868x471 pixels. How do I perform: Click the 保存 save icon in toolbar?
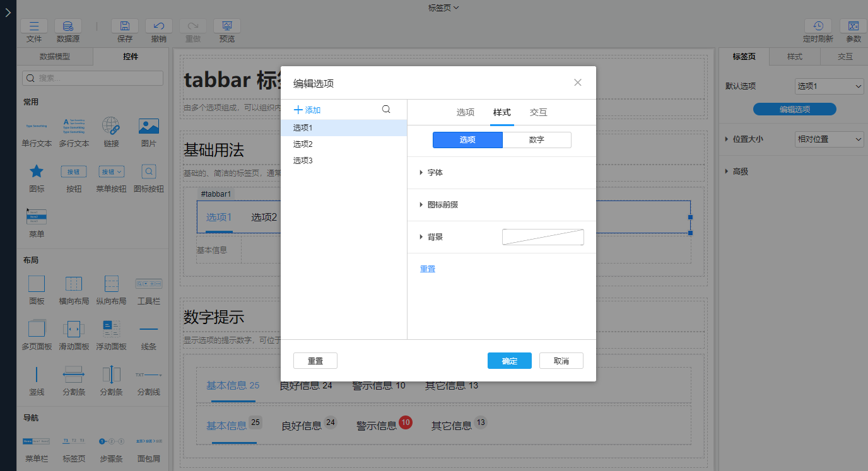tap(125, 26)
